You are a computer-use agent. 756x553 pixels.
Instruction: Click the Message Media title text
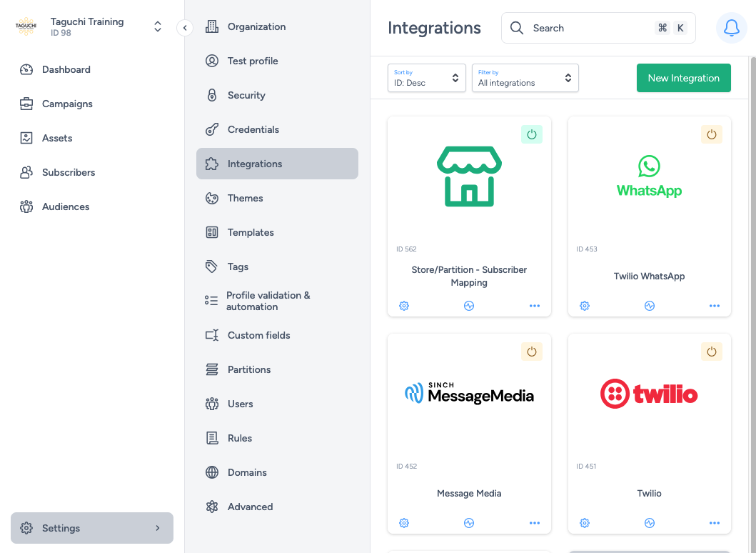pos(468,493)
